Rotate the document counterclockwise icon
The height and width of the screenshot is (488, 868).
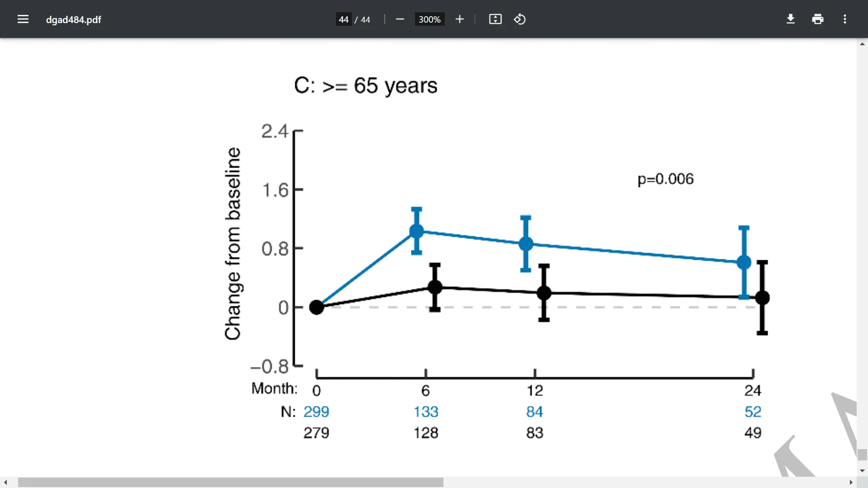coord(520,19)
